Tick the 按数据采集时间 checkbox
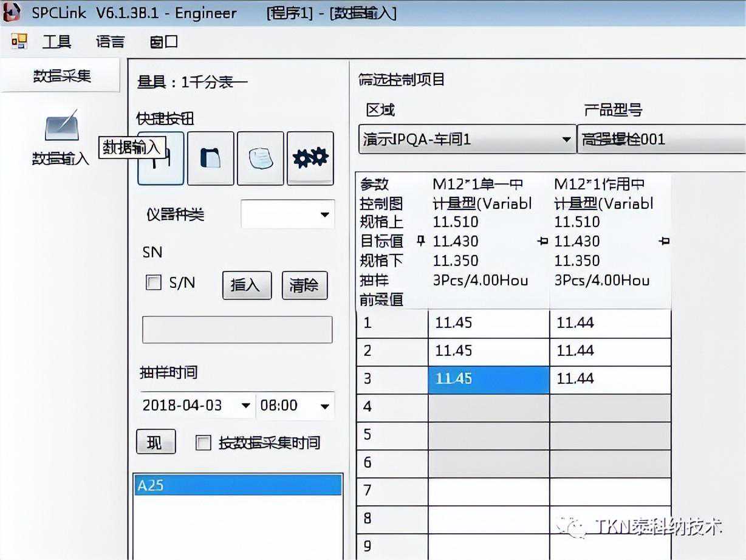 point(203,443)
